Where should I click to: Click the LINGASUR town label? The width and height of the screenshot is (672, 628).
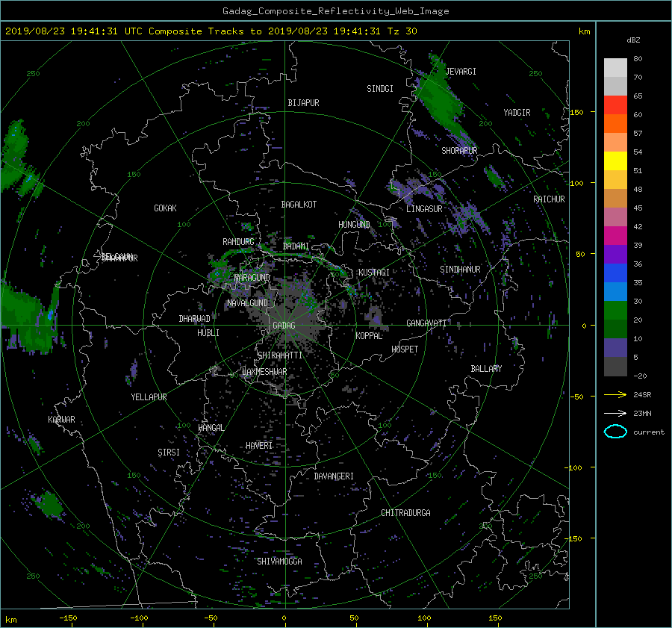tap(424, 209)
